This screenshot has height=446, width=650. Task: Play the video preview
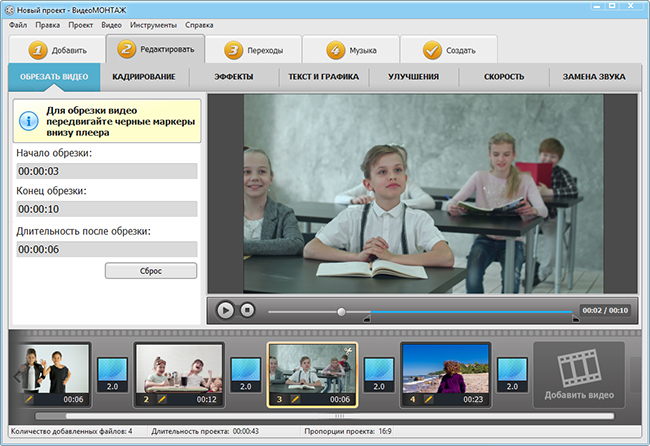click(x=225, y=310)
